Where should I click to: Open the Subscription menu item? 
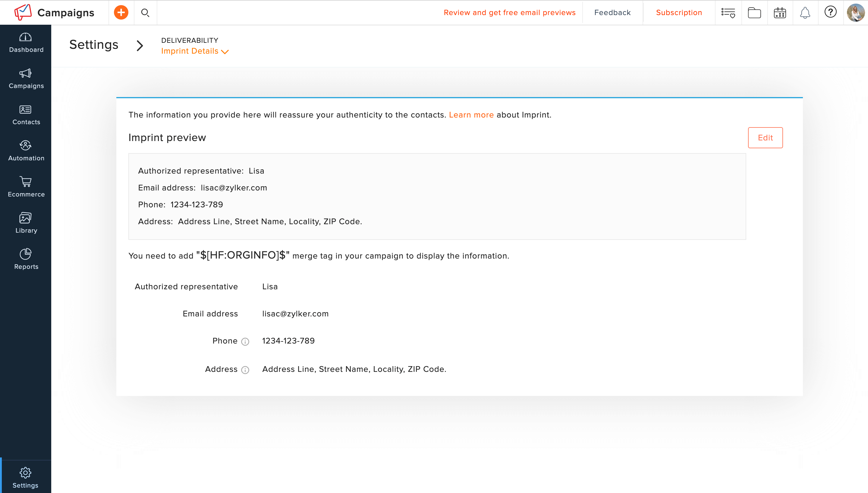[x=679, y=13]
